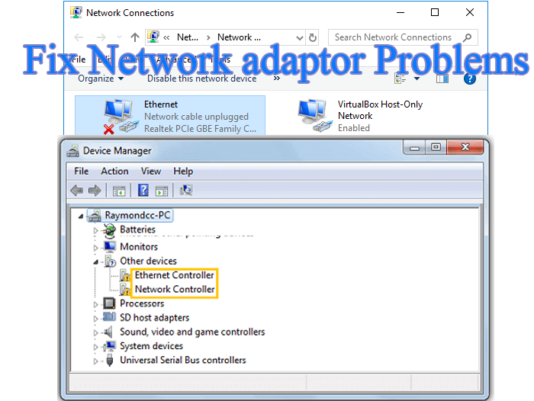The width and height of the screenshot is (534, 401).
Task: Click Net... breadcrumb segment in address bar
Action: 187,37
